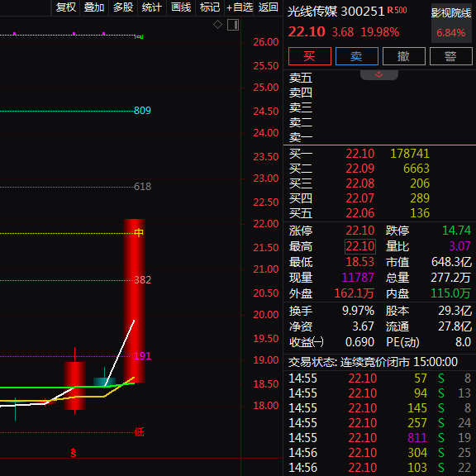This screenshot has width=476, height=476.
Task: Click 市值 value 648.3亿
Action: [451, 262]
